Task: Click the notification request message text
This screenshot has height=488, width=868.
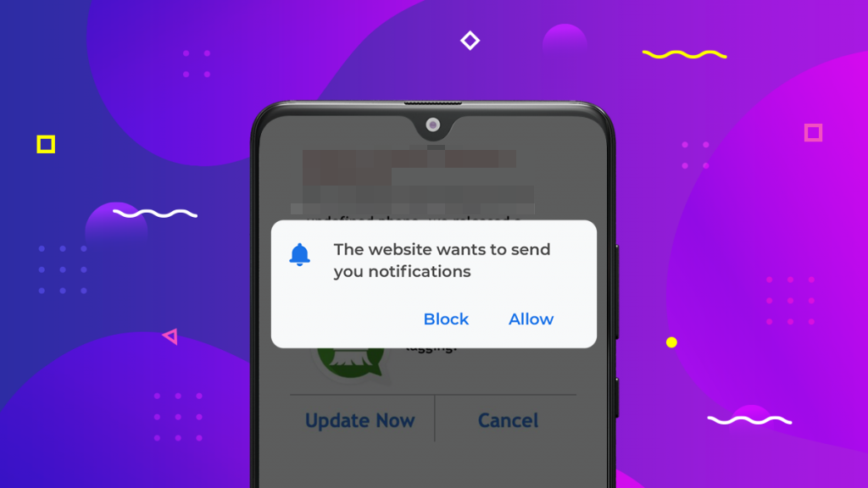Action: [x=442, y=261]
